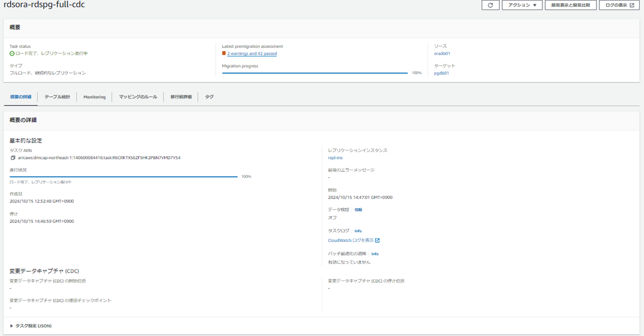This screenshot has width=644, height=336.
Task: Click the external link icon beside CloudWatch ログを表示
Action: 377,240
